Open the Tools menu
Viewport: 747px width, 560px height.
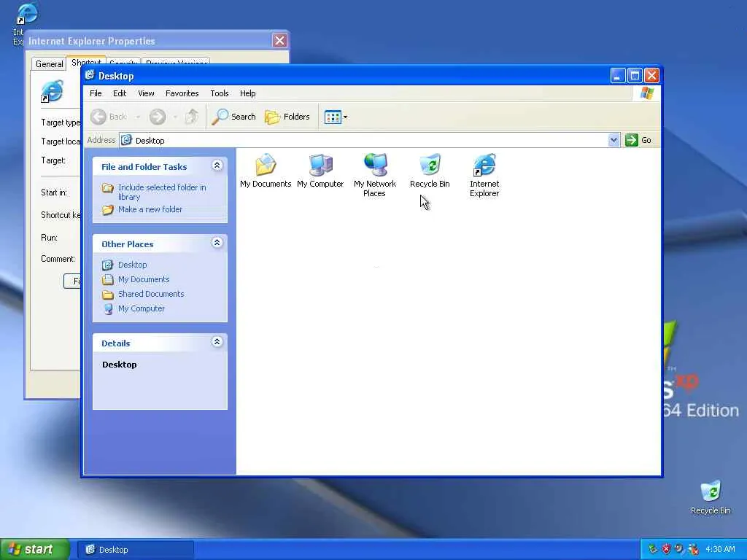tap(220, 93)
